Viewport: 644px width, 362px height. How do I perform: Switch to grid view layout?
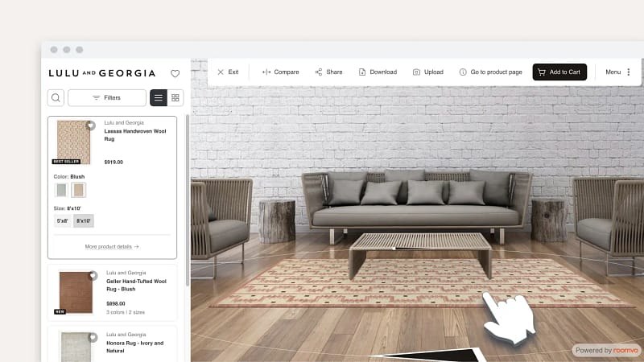pyautogui.click(x=175, y=97)
